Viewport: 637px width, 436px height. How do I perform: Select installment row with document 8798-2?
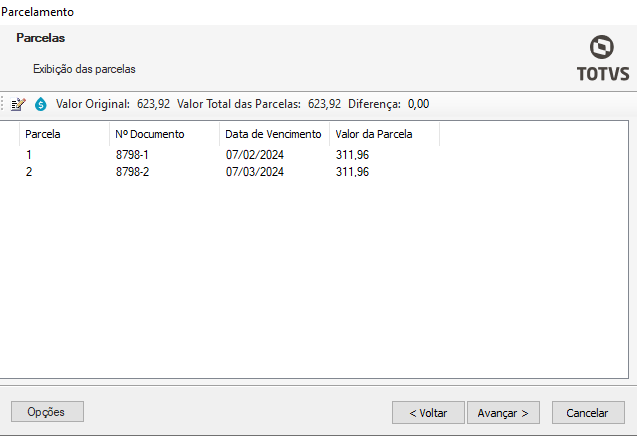(133, 172)
